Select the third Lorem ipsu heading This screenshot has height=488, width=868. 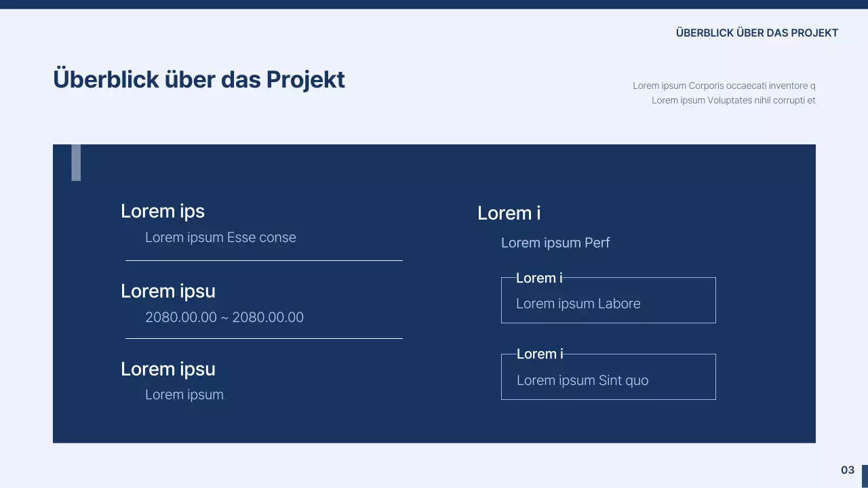pyautogui.click(x=167, y=369)
